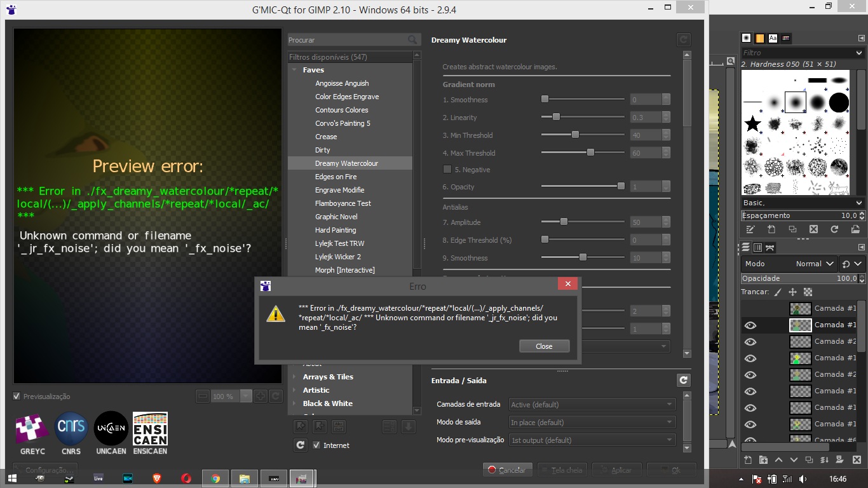Screen dimensions: 868x488
Task: Open the Paths tab icon in GIMP
Action: point(770,247)
